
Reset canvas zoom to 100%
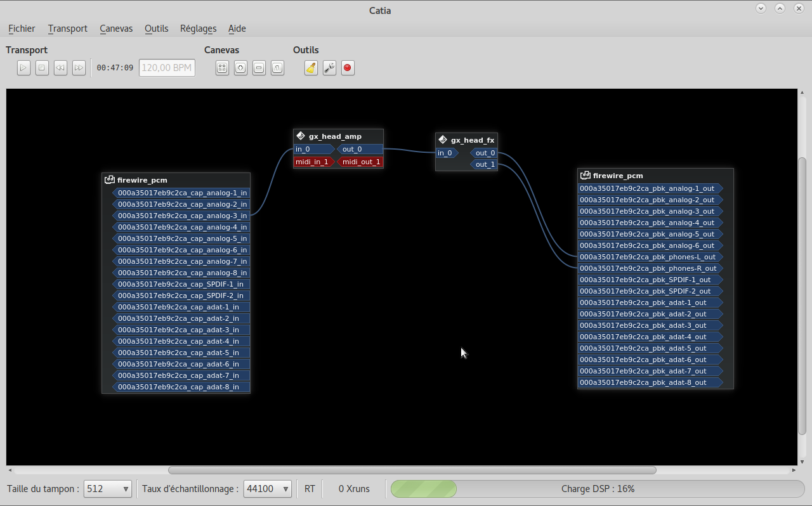[277, 68]
